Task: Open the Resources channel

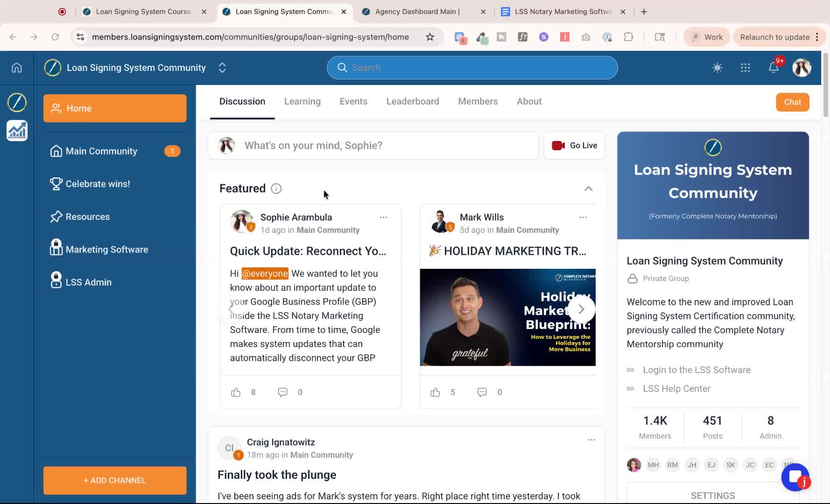Action: (x=115, y=217)
